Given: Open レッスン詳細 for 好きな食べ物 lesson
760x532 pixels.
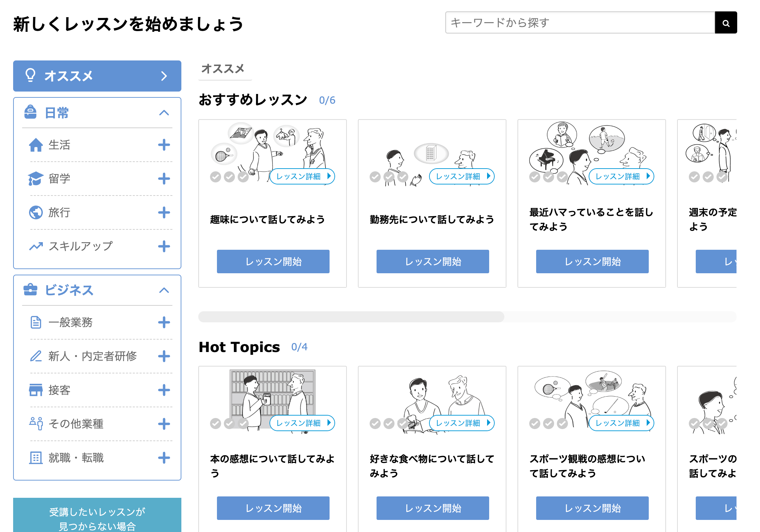Looking at the screenshot, I should point(462,423).
